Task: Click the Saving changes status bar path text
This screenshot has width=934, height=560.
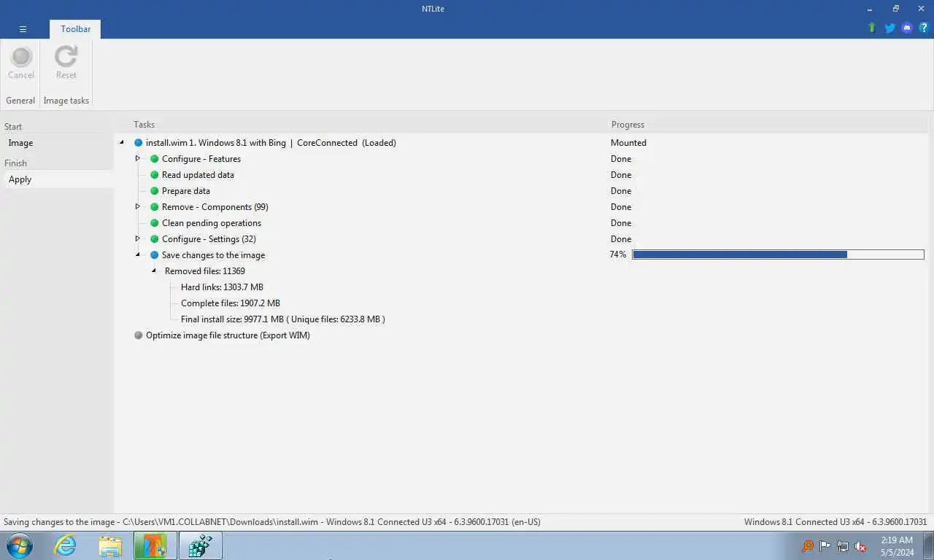Action: (272, 522)
